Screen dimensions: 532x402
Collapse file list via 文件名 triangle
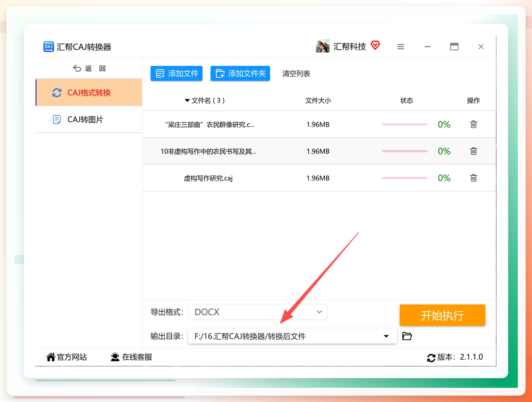(x=187, y=101)
